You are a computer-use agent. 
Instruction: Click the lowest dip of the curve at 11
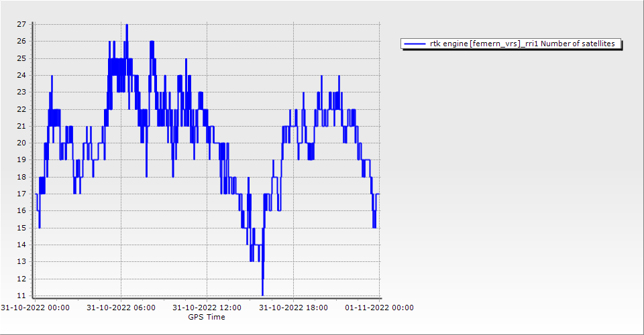tap(262, 294)
